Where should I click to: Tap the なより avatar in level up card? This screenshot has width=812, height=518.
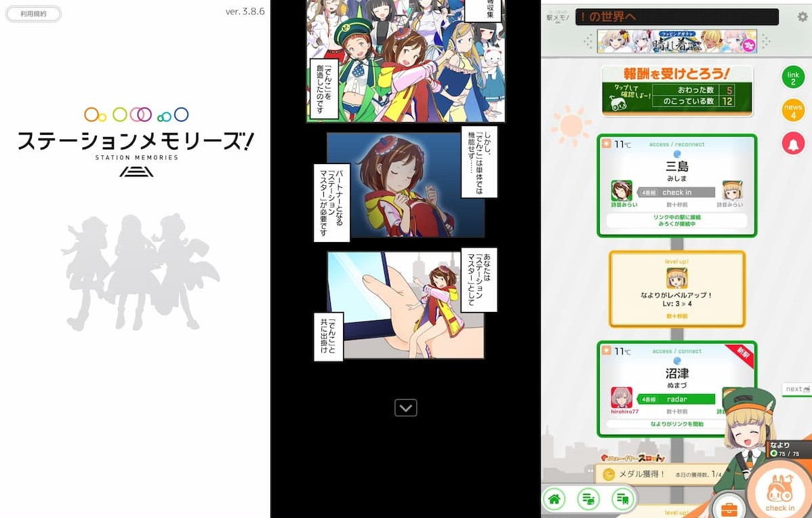click(677, 278)
